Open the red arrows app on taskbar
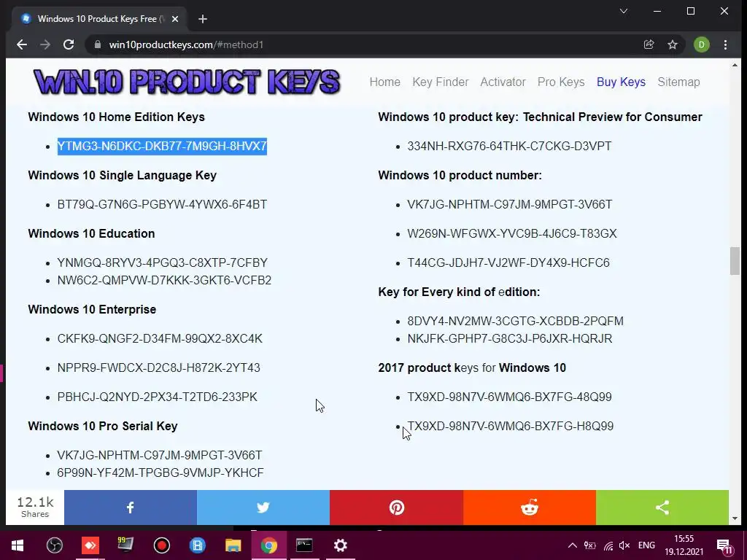 coord(90,545)
